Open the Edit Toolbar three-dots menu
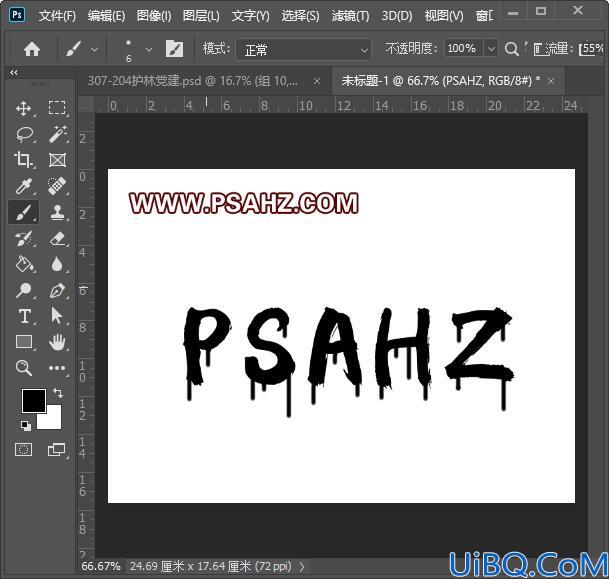Screen dimensions: 609x579 57,368
